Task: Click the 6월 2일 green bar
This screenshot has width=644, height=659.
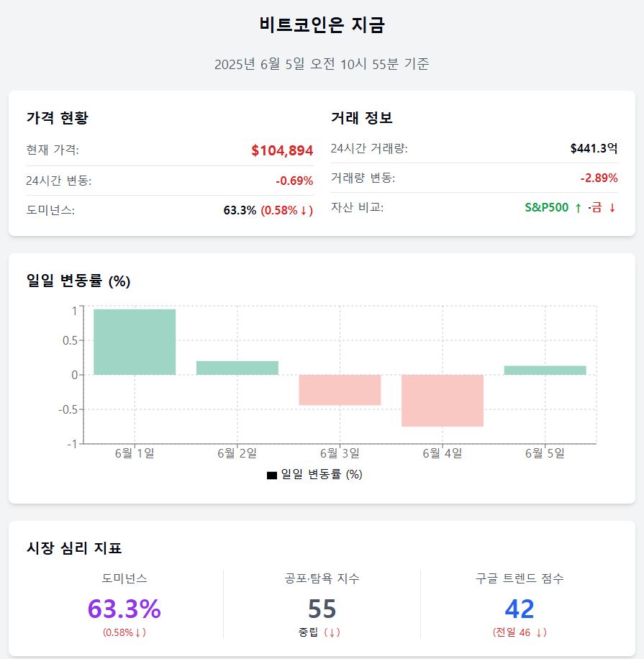Action: 237,368
